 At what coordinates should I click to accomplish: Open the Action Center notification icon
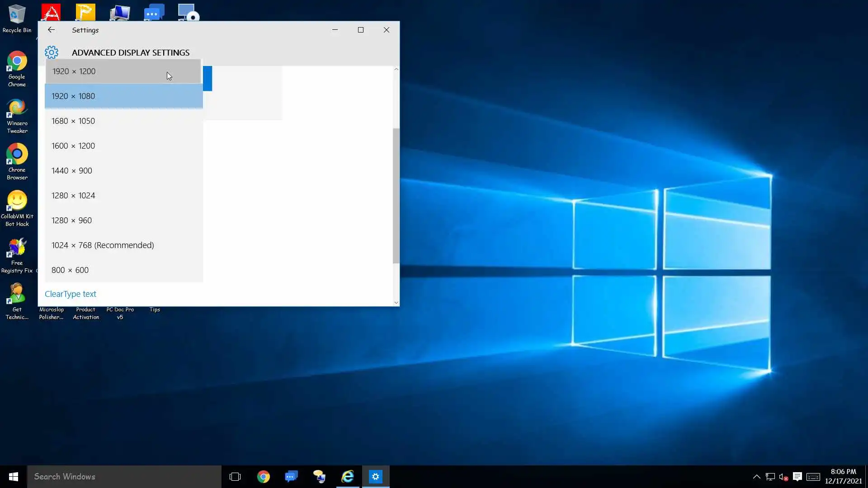click(797, 477)
